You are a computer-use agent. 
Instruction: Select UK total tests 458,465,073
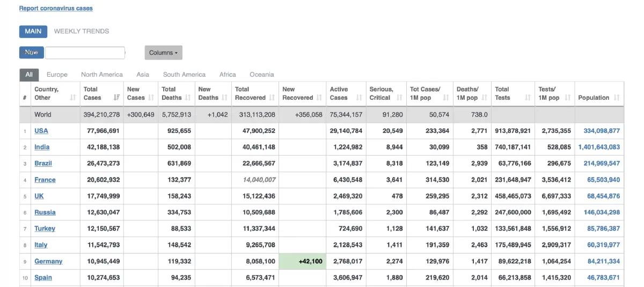(513, 196)
